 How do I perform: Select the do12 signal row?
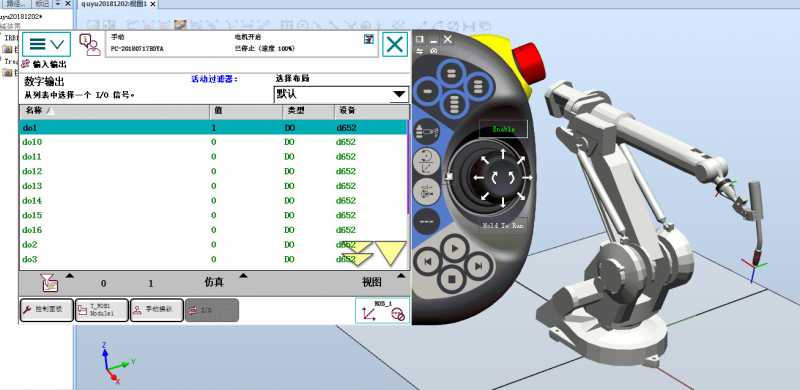click(213, 172)
